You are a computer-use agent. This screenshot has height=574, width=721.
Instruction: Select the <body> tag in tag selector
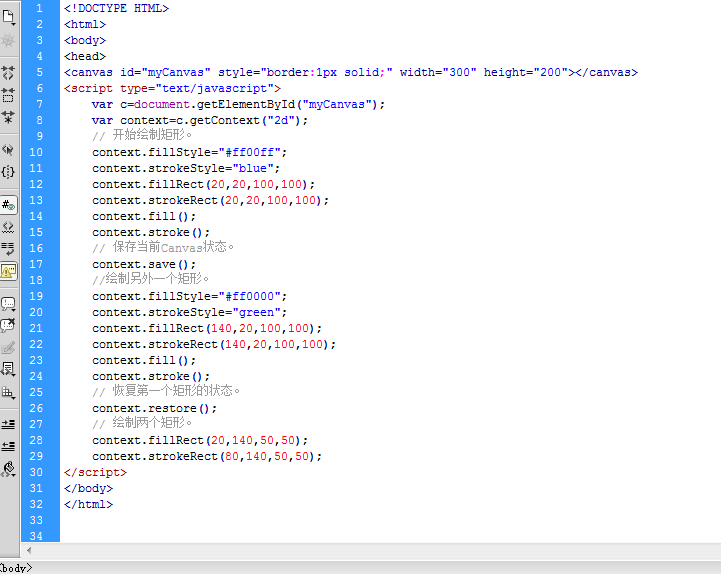pyautogui.click(x=16, y=567)
